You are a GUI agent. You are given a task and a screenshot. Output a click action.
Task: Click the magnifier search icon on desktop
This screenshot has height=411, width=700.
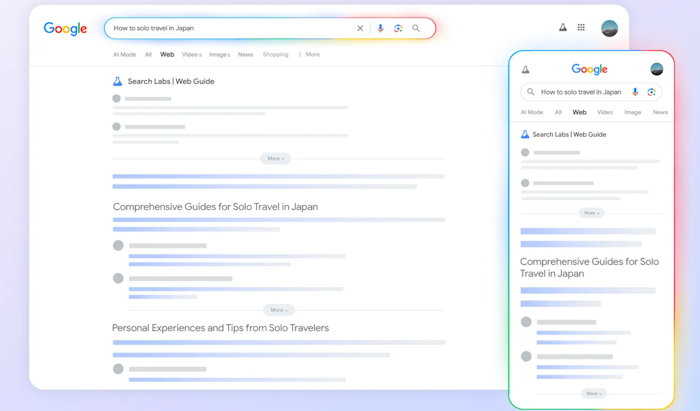coord(416,28)
